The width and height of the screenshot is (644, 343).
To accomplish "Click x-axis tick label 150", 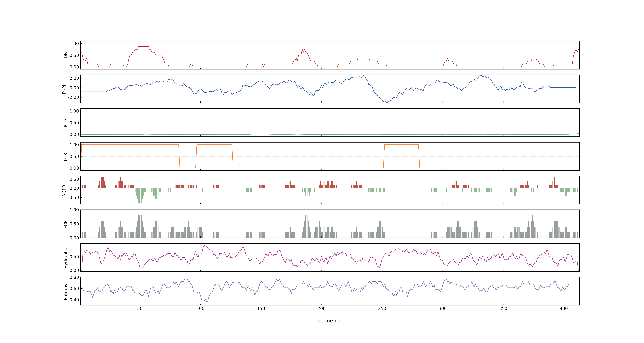I will [x=261, y=308].
